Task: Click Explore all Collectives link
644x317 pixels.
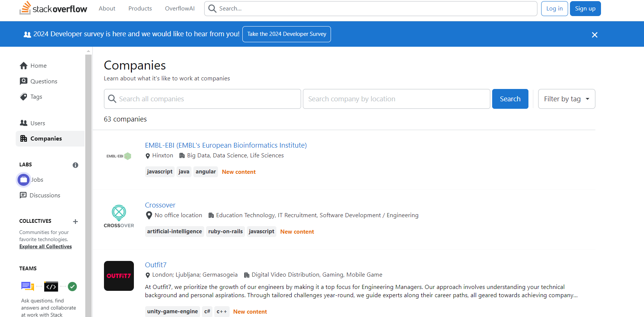Action: pos(46,246)
